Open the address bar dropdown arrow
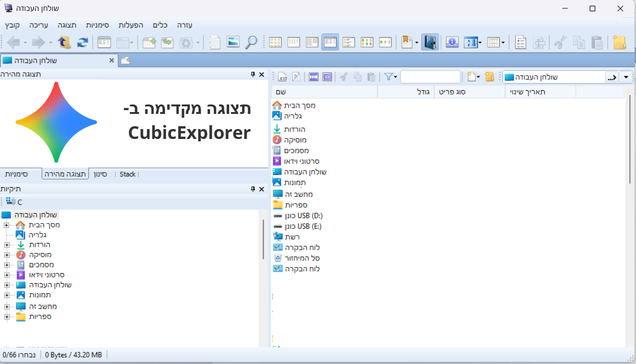The width and height of the screenshot is (636, 364). click(x=627, y=77)
